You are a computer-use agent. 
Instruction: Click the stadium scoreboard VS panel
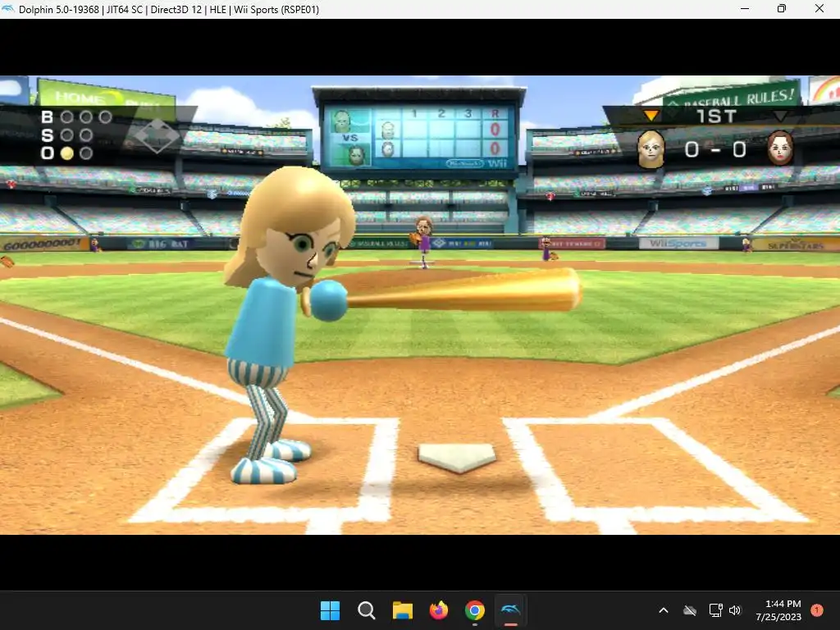pyautogui.click(x=349, y=138)
